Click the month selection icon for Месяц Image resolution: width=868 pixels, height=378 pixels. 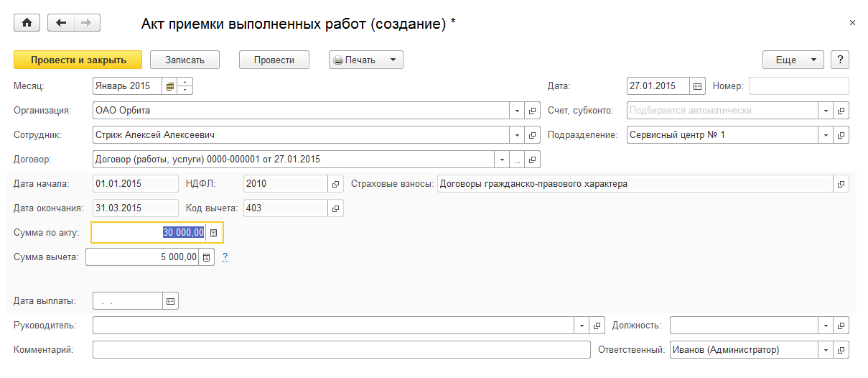(x=169, y=86)
